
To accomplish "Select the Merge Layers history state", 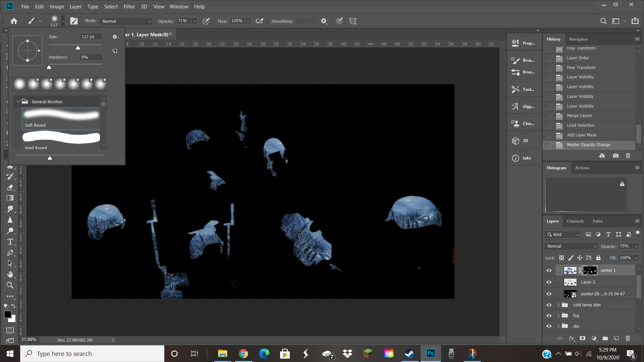I will (x=579, y=116).
